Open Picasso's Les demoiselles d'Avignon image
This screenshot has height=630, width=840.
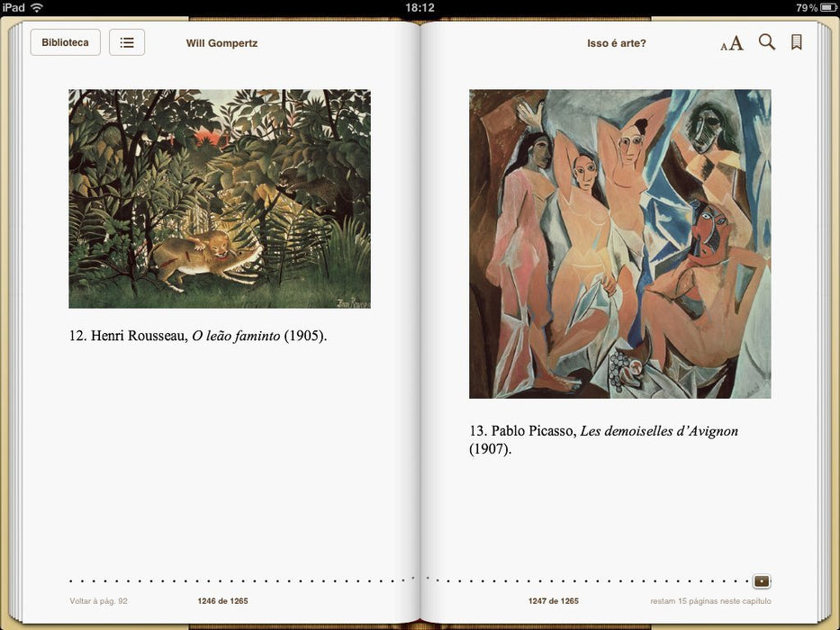point(619,244)
